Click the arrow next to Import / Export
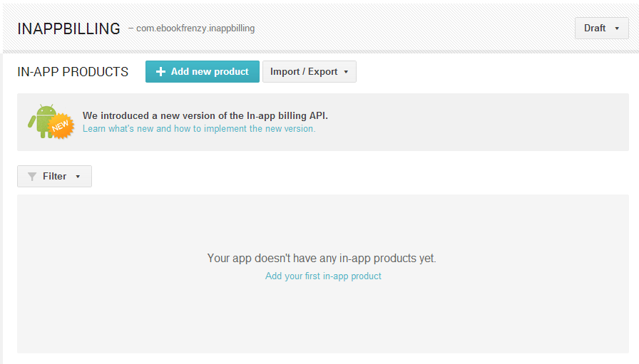639x364 pixels. click(x=346, y=72)
